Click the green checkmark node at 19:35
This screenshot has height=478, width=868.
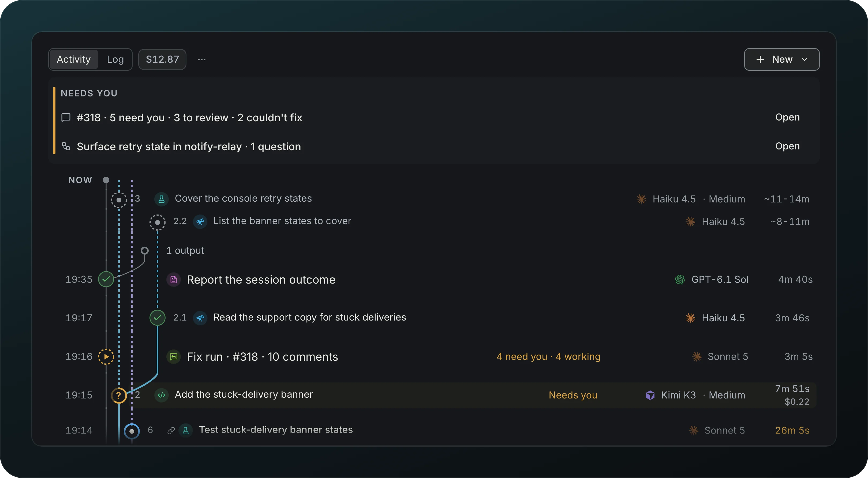pos(106,279)
